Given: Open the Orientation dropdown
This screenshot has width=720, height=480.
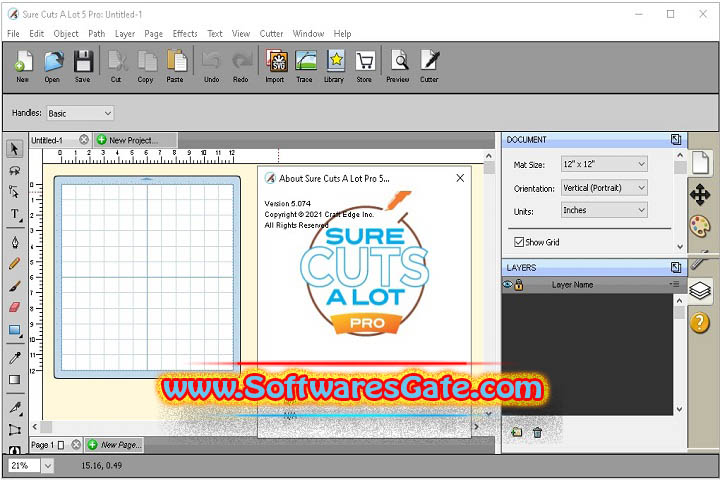Looking at the screenshot, I should [x=604, y=188].
